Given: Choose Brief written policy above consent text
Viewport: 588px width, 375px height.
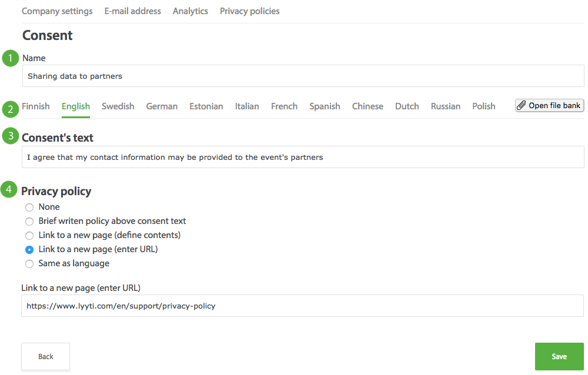Looking at the screenshot, I should (x=29, y=221).
